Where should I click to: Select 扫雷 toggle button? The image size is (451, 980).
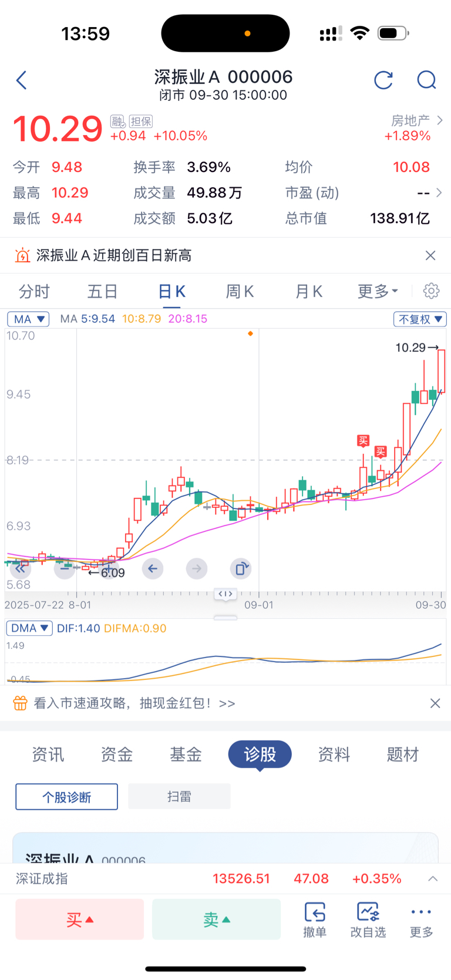[179, 796]
